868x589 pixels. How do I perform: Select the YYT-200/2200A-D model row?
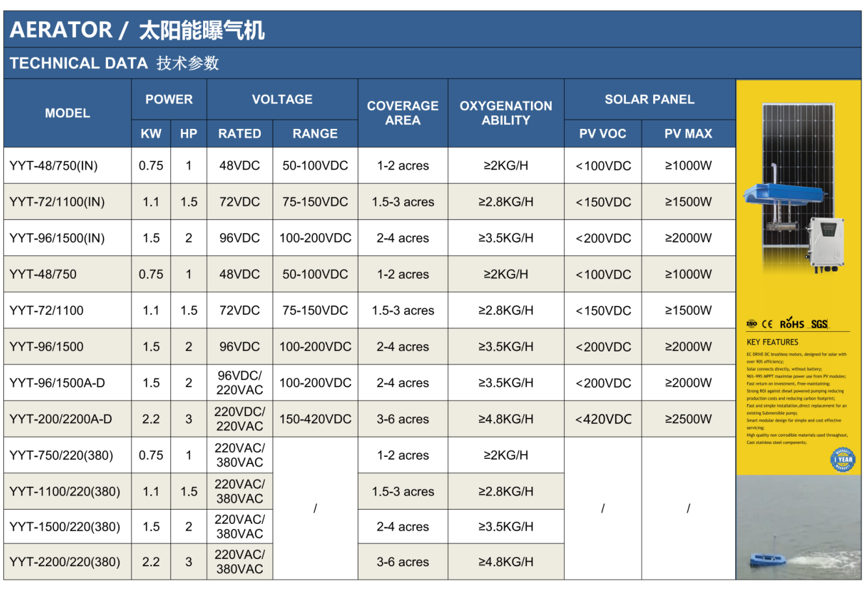(x=61, y=419)
